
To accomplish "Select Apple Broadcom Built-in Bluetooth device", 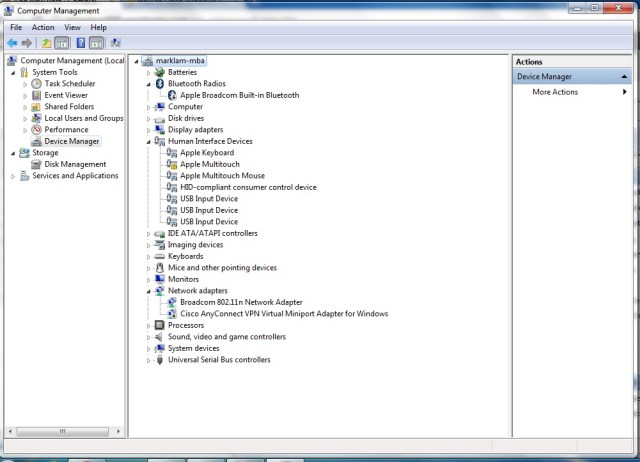I will point(239,95).
